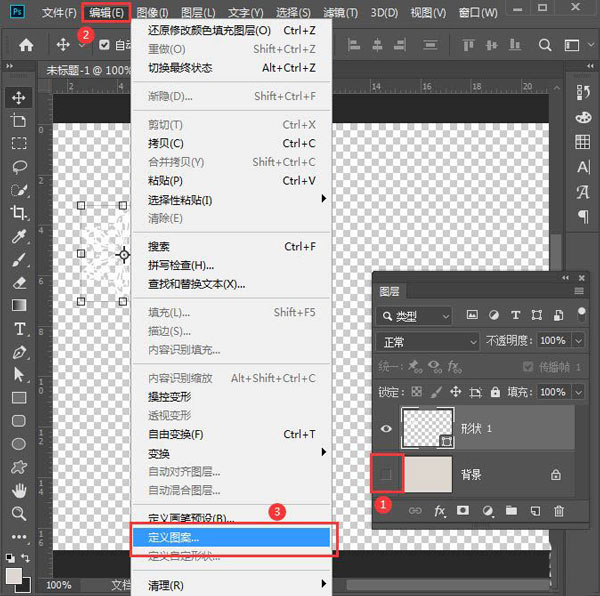Open the Swatches grid panel icon

click(x=583, y=142)
